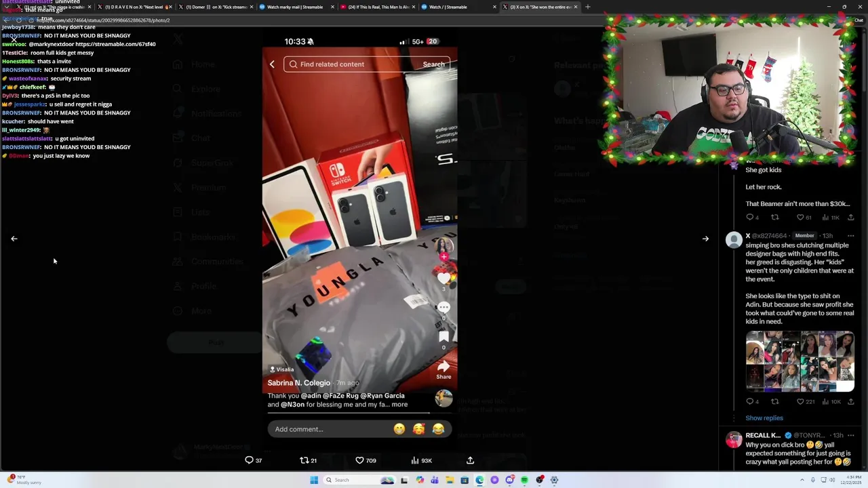
Task: Reply to the X @x8274664 comment
Action: 752,402
